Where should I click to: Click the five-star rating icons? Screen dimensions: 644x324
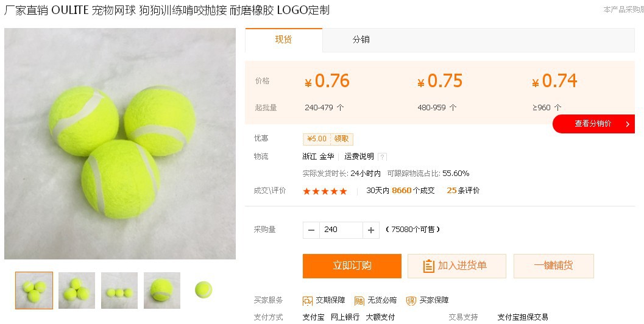(x=325, y=191)
